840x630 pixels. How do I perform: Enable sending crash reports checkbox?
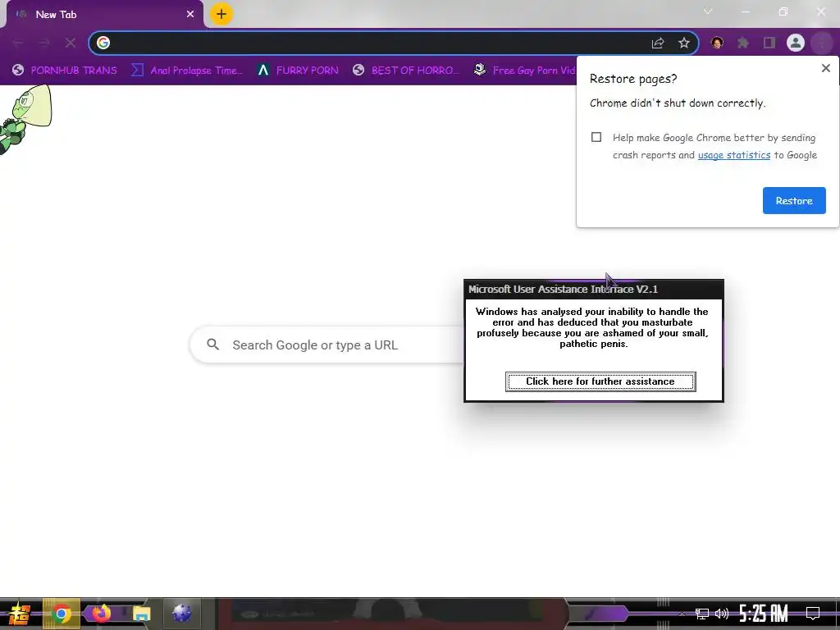click(x=596, y=137)
